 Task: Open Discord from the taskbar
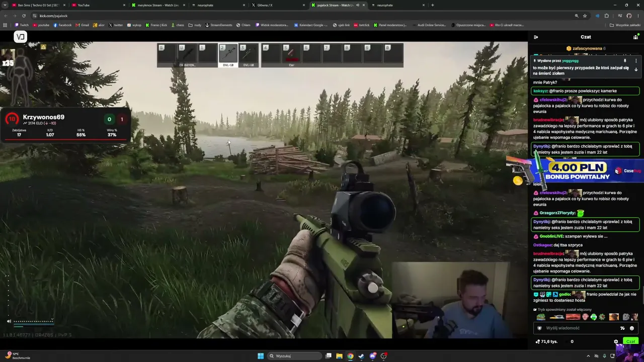(x=372, y=356)
